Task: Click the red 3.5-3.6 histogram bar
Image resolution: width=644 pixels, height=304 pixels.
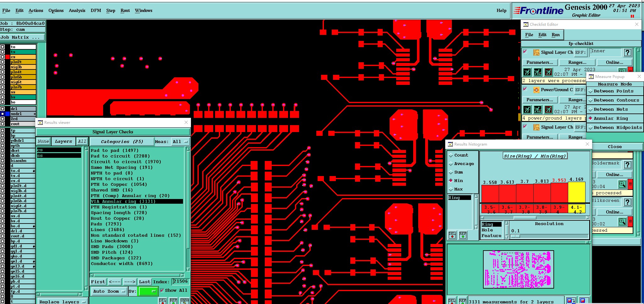Action: pyautogui.click(x=490, y=194)
